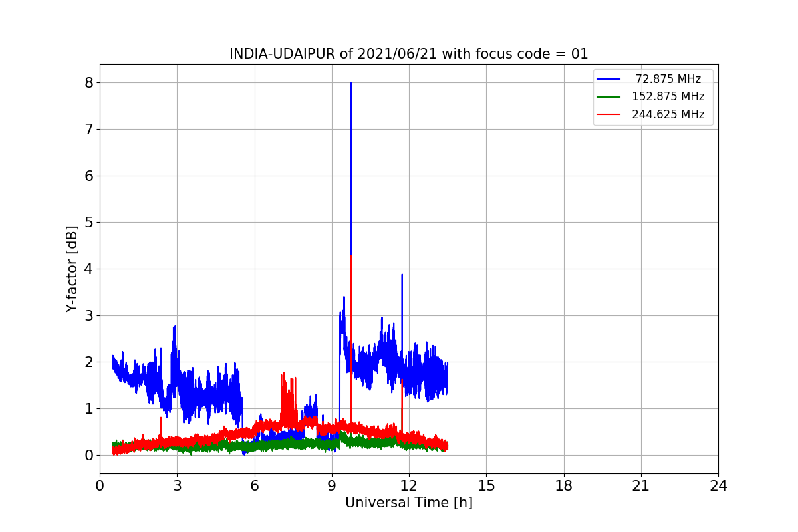The height and width of the screenshot is (532, 798).
Task: Click the red line sample in legend
Action: point(608,114)
